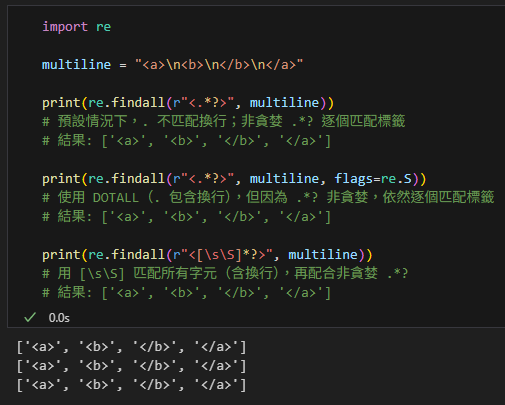Click the 0.0s execution time label

59,318
